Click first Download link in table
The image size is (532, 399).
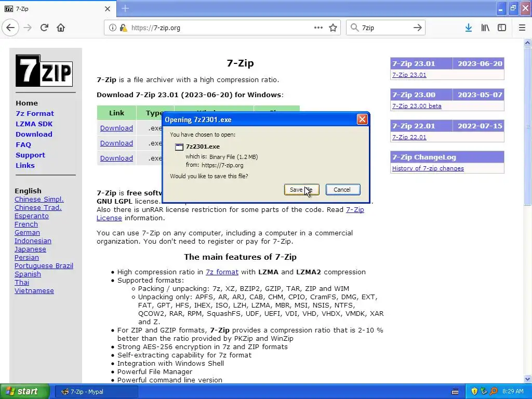point(116,128)
